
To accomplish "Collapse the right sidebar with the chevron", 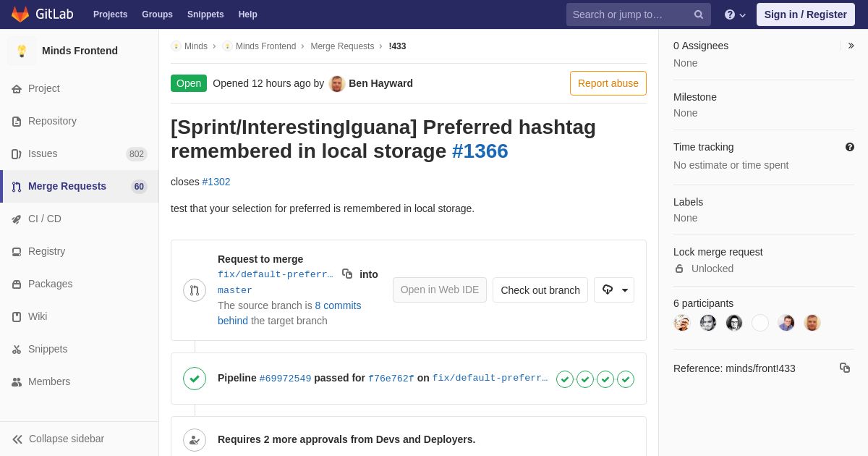I will click(x=851, y=46).
